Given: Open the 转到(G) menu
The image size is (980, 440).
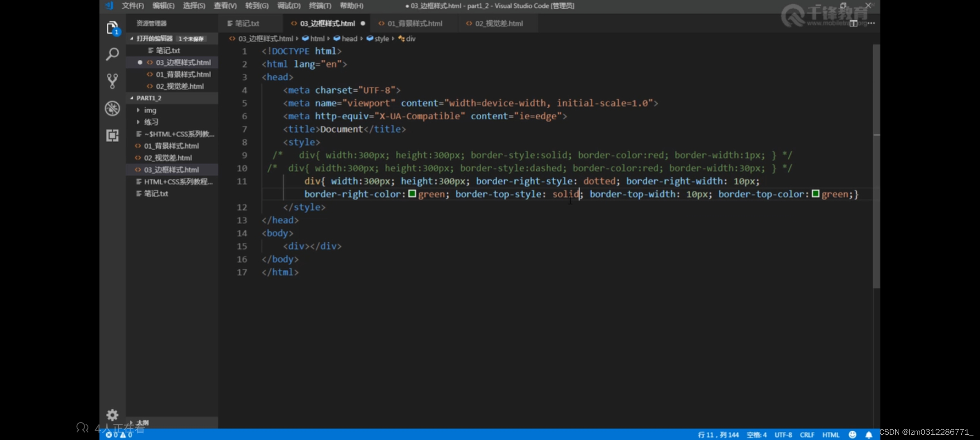Looking at the screenshot, I should (x=257, y=6).
